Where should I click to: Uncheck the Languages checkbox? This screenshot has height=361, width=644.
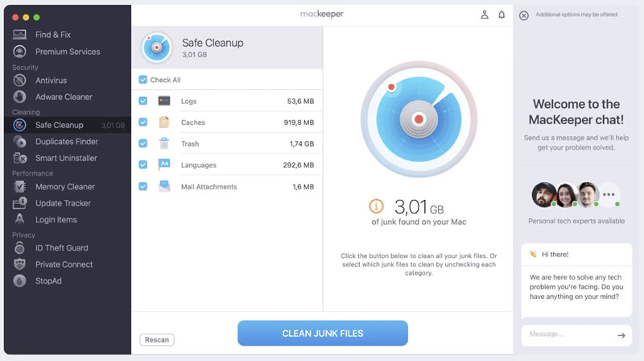pyautogui.click(x=143, y=164)
